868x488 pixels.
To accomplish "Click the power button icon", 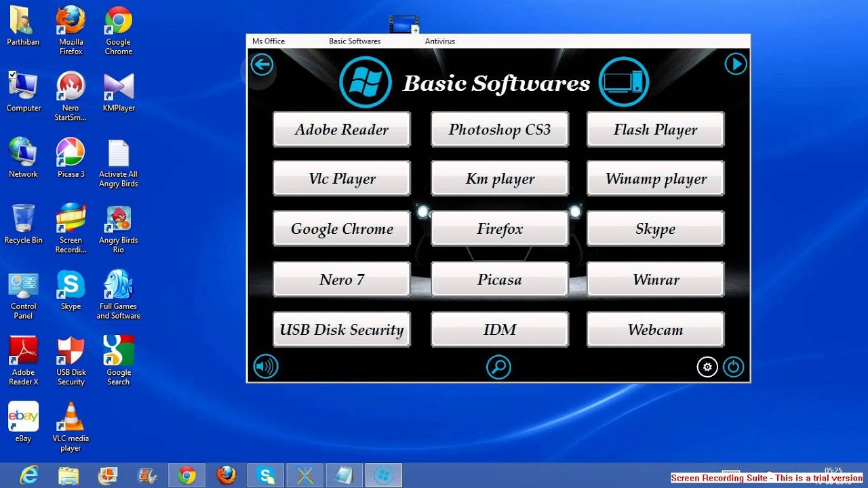I will (733, 367).
